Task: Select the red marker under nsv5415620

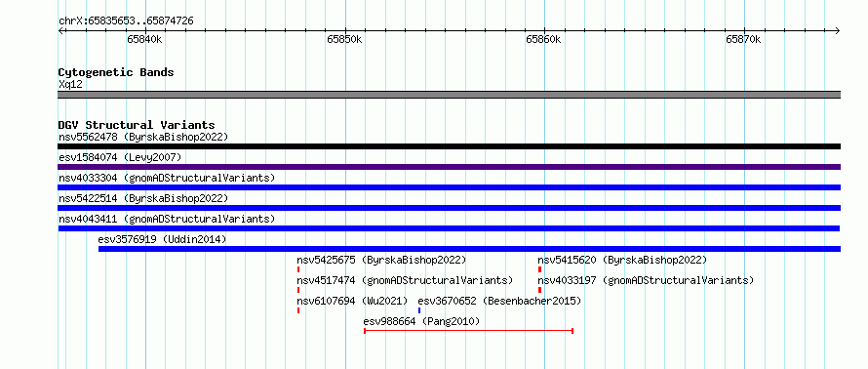Action: [539, 269]
